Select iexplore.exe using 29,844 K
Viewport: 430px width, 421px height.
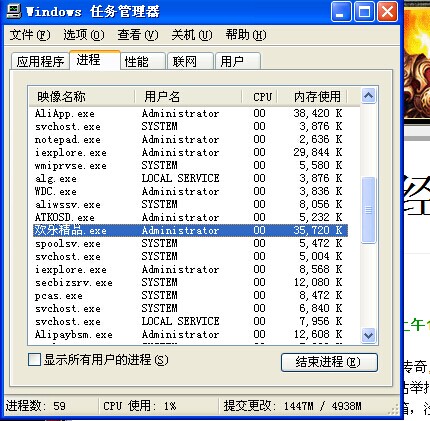[x=190, y=152]
